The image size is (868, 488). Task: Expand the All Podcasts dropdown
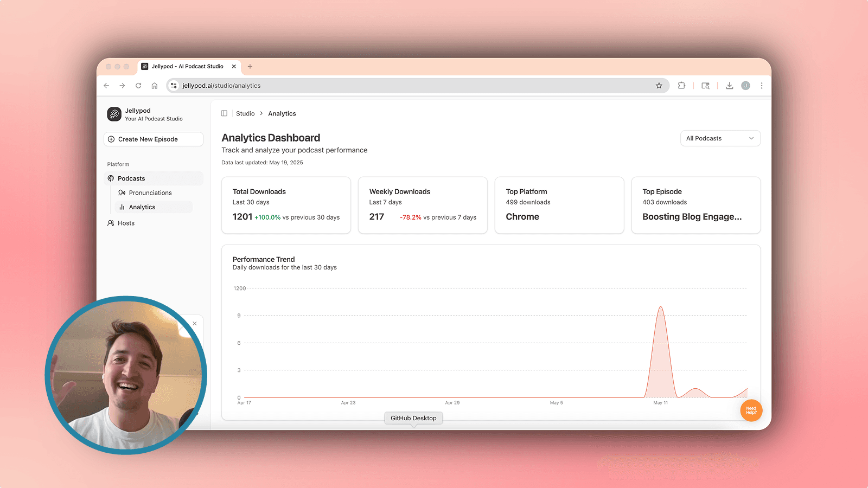point(720,138)
